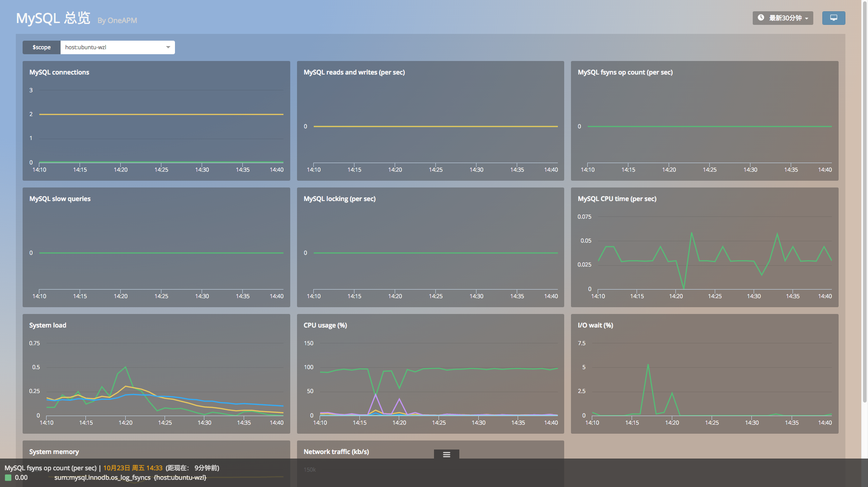Click the $scope label button

pyautogui.click(x=42, y=47)
